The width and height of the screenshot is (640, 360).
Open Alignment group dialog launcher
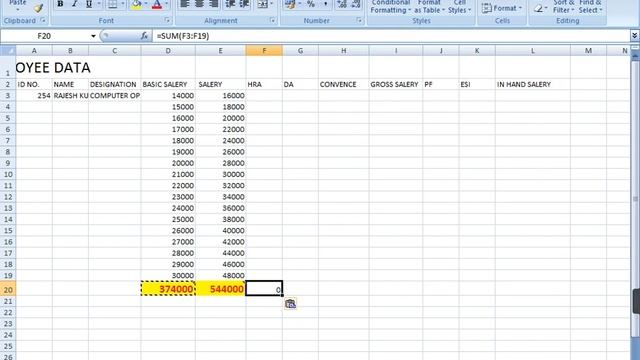click(x=272, y=20)
